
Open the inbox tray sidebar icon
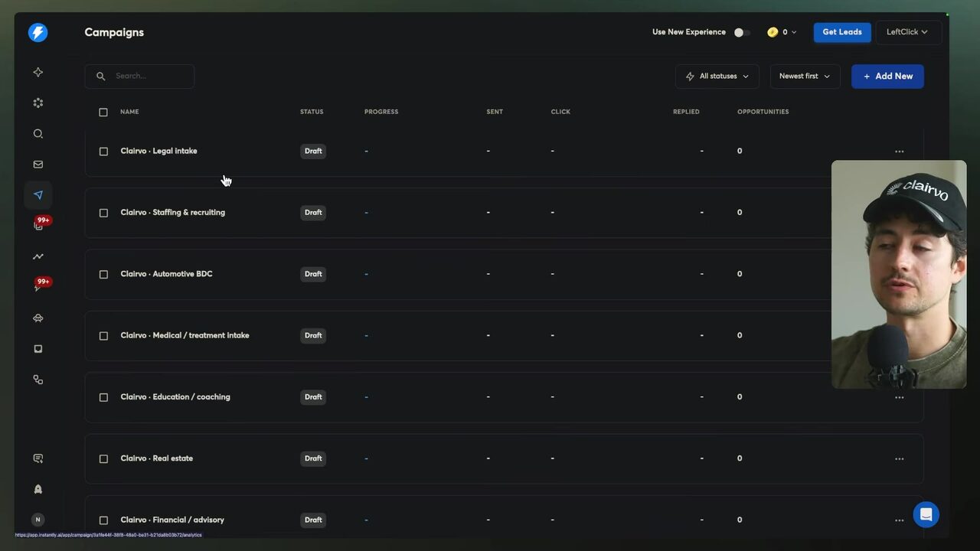(x=38, y=349)
